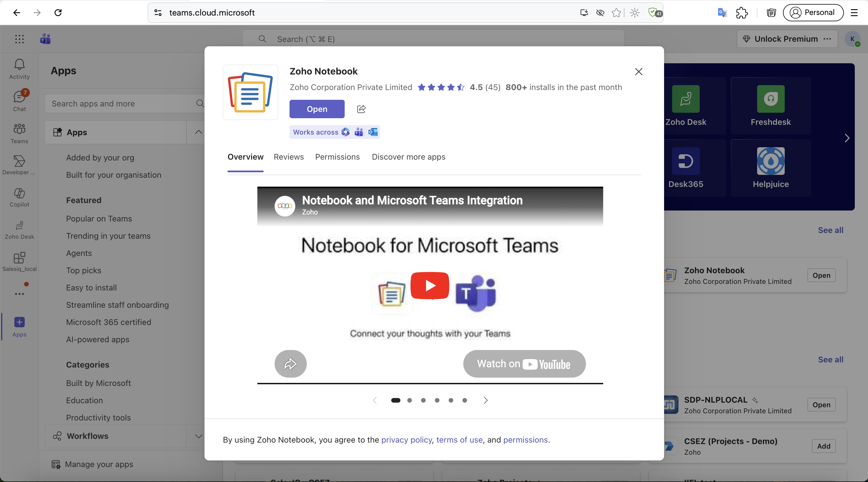Open the Activity bell in sidebar
This screenshot has width=868, height=482.
(x=19, y=69)
